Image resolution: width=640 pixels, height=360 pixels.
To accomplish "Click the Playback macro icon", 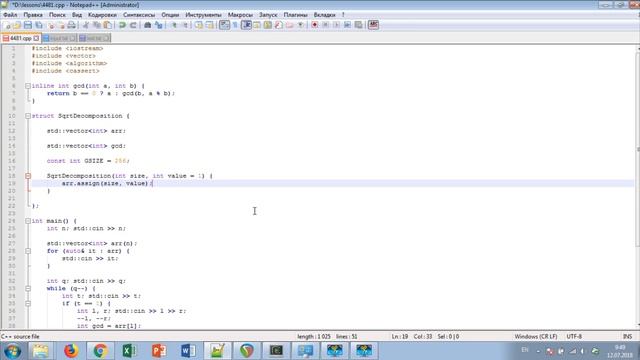I will pos(336,25).
